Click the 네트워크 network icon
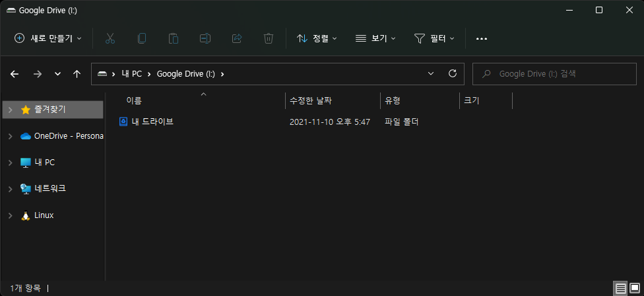 click(x=26, y=189)
